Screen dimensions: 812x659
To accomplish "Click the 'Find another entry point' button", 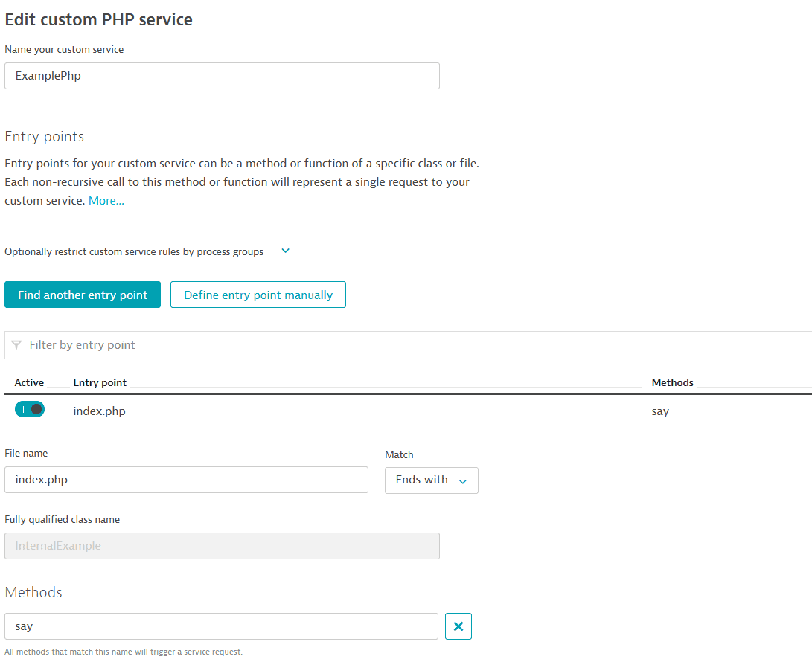I will 83,295.
